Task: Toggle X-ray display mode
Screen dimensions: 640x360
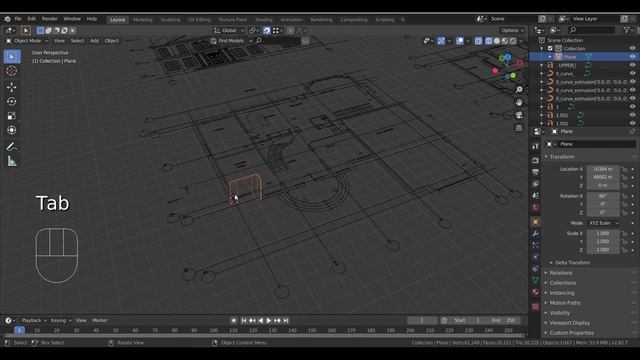Action: (x=478, y=41)
